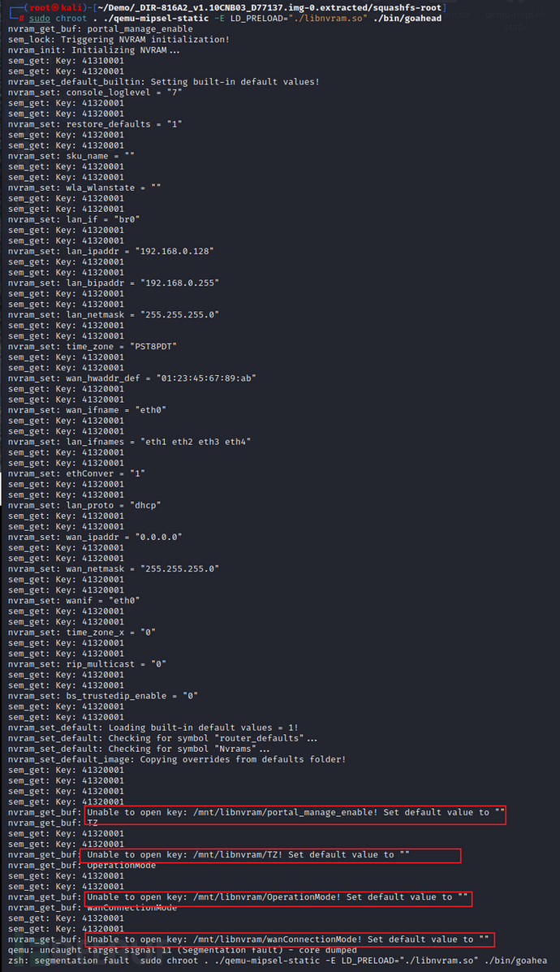Click the highlighted OperationMode error box
The width and height of the screenshot is (560, 972).
point(276,897)
